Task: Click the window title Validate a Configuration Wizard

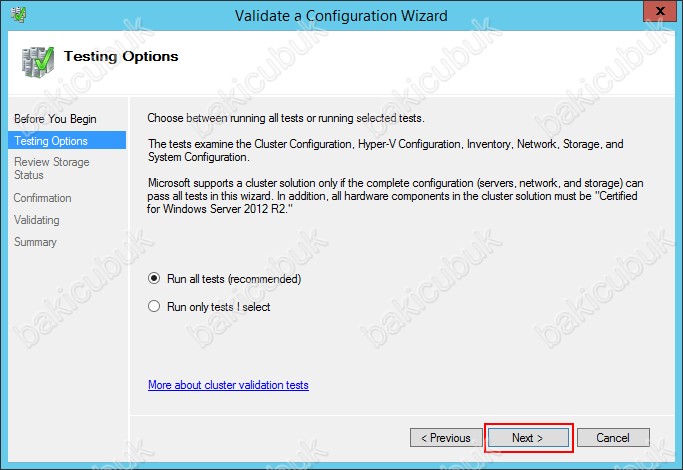Action: click(x=341, y=16)
